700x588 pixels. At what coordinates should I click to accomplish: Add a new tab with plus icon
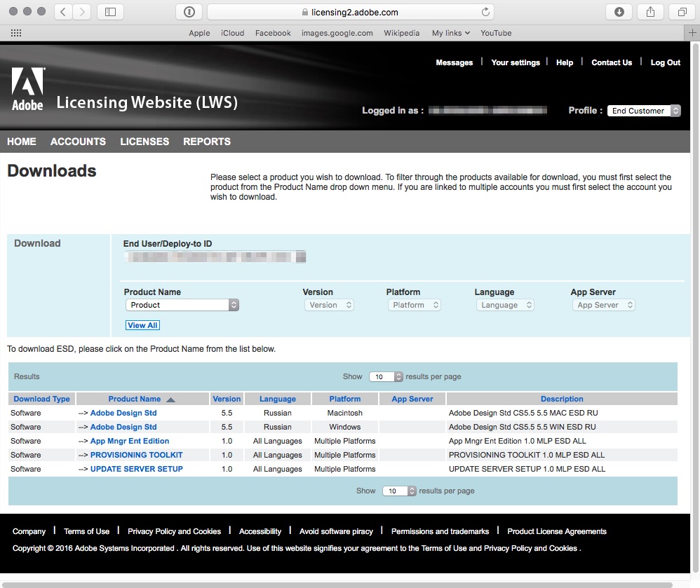692,32
